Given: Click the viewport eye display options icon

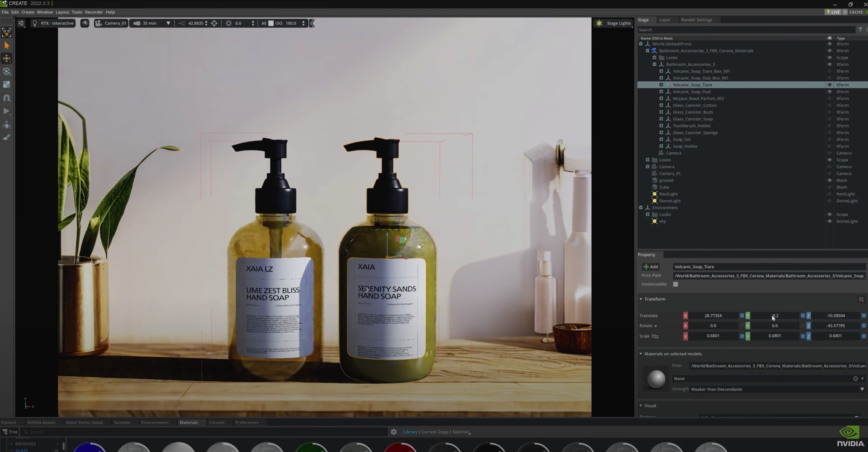Looking at the screenshot, I should coord(85,23).
